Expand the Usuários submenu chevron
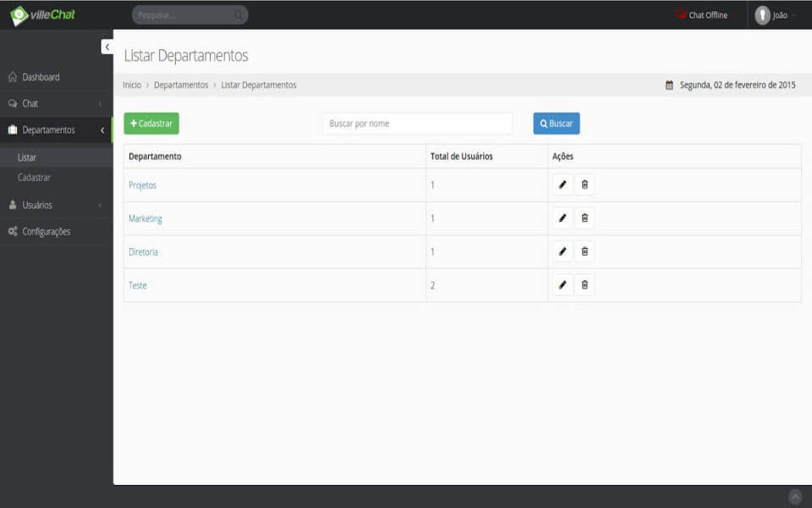Screen dimensions: 812x508 [100, 206]
